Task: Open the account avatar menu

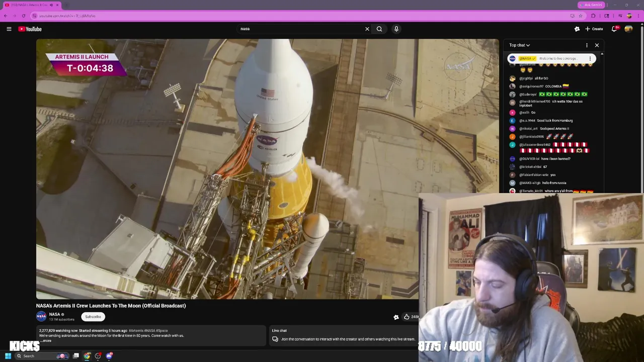Action: point(629,29)
